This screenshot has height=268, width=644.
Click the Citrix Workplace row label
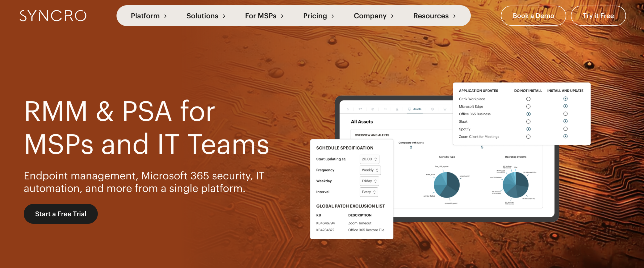pos(472,99)
